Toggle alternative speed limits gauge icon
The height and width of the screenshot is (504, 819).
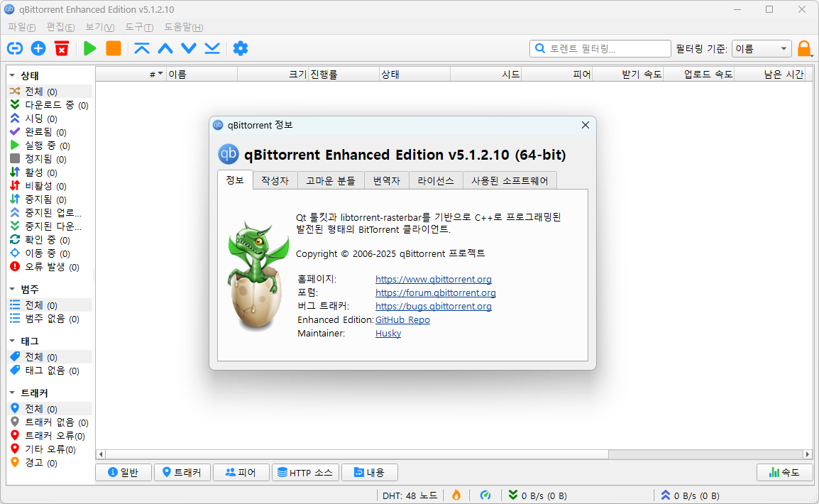[485, 495]
